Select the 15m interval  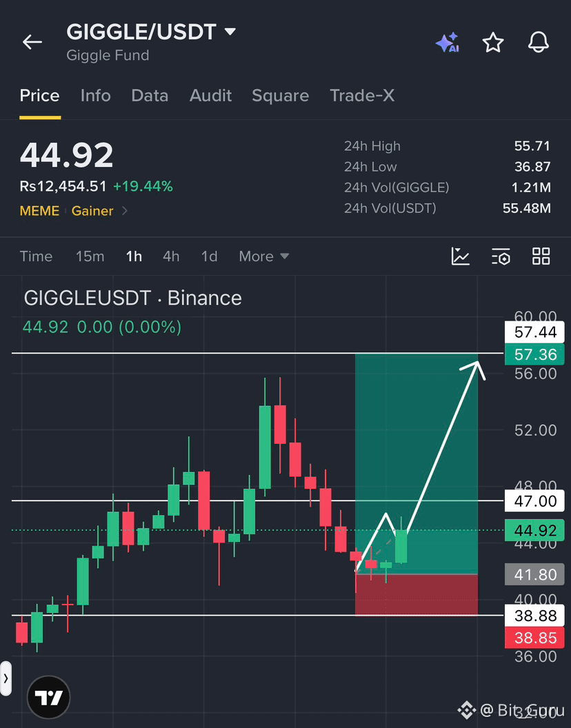pyautogui.click(x=90, y=256)
